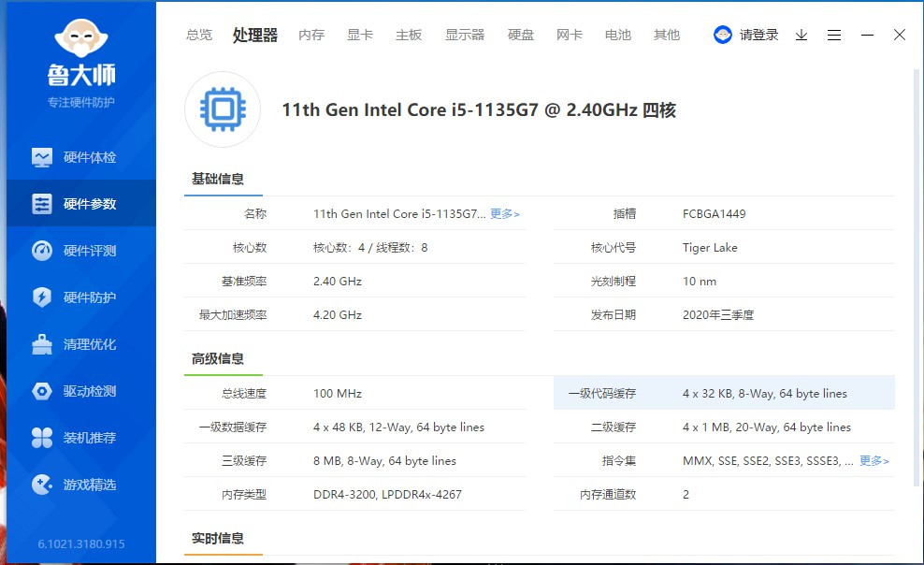Click the 高级信息 section header
The width and height of the screenshot is (924, 565).
(218, 358)
